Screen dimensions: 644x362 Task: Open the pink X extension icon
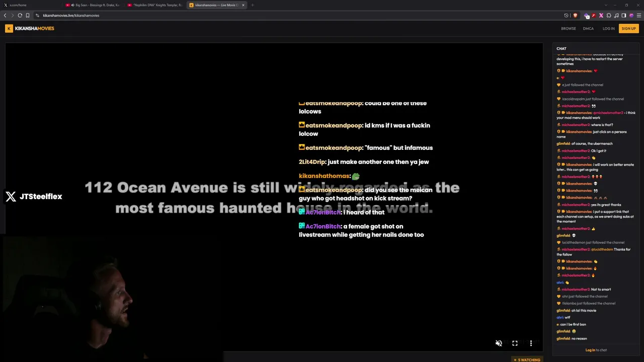click(x=601, y=16)
